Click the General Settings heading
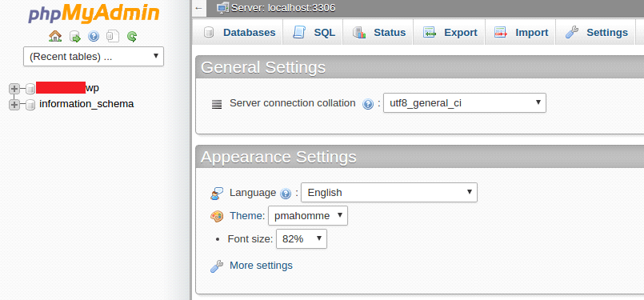This screenshot has height=300, width=644. pyautogui.click(x=263, y=67)
